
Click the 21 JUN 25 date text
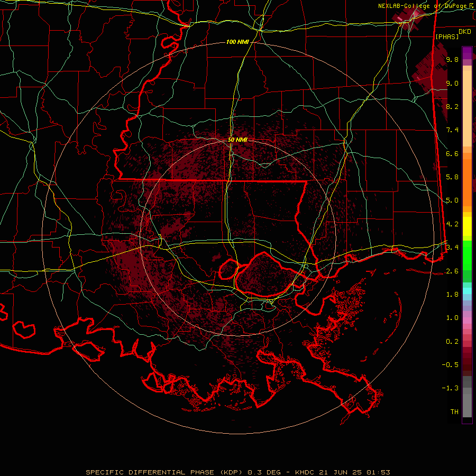pos(341,472)
